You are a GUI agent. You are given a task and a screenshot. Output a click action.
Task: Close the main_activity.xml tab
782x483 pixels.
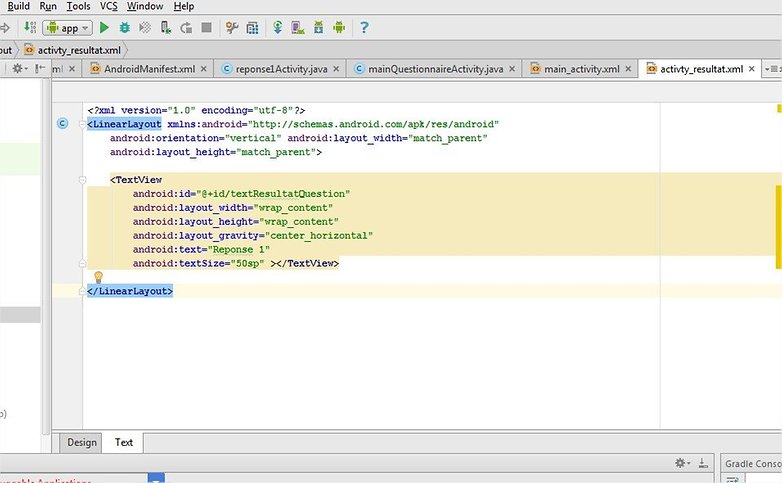(628, 69)
